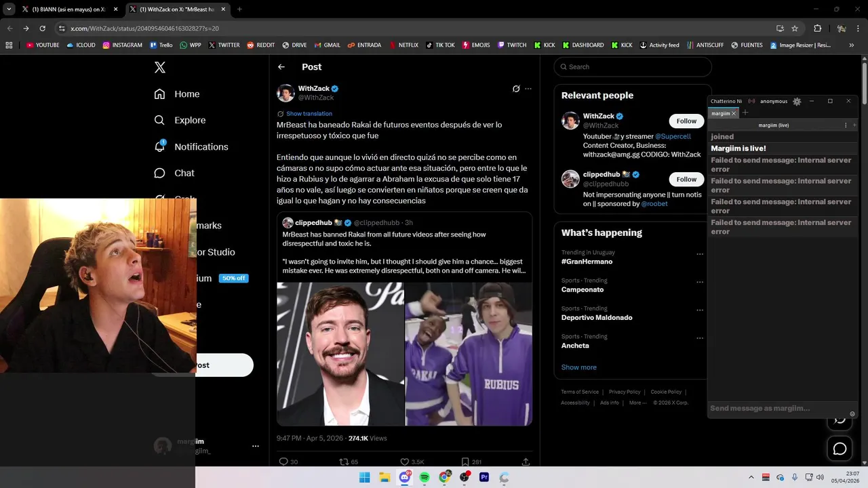Bookmark this page with star icon
The width and height of the screenshot is (868, 488).
[795, 28]
